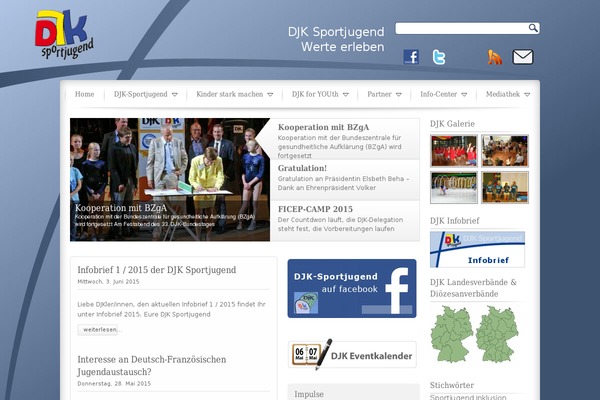Open the Twitter bird icon
This screenshot has width=600, height=400.
pyautogui.click(x=439, y=57)
